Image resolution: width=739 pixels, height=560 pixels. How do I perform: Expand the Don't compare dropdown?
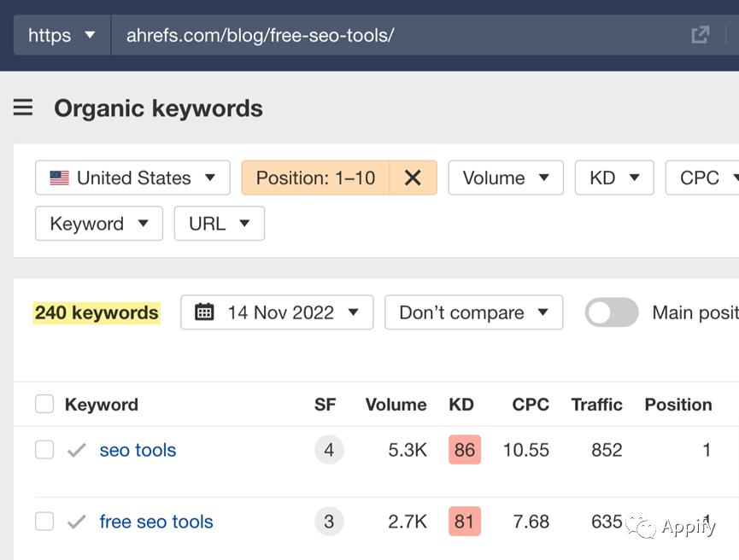pyautogui.click(x=473, y=312)
